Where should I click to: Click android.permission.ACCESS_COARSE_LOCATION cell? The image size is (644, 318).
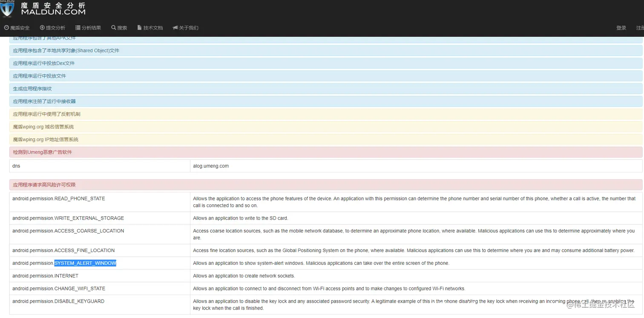[100, 235]
